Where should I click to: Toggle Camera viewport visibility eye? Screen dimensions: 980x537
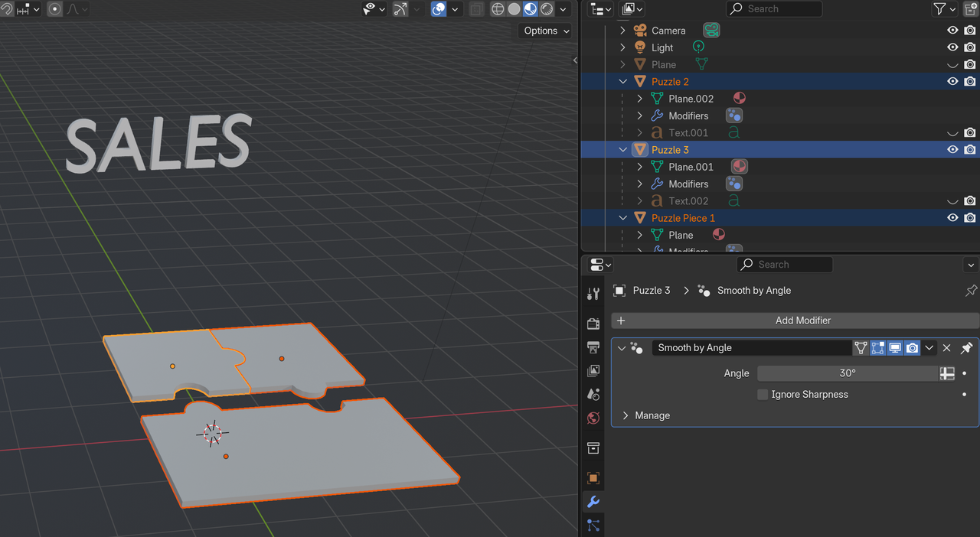click(952, 31)
